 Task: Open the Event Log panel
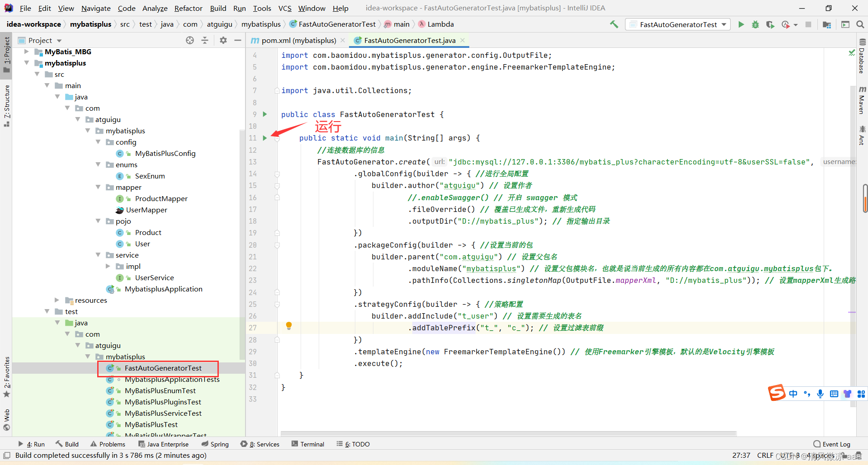tap(832, 444)
